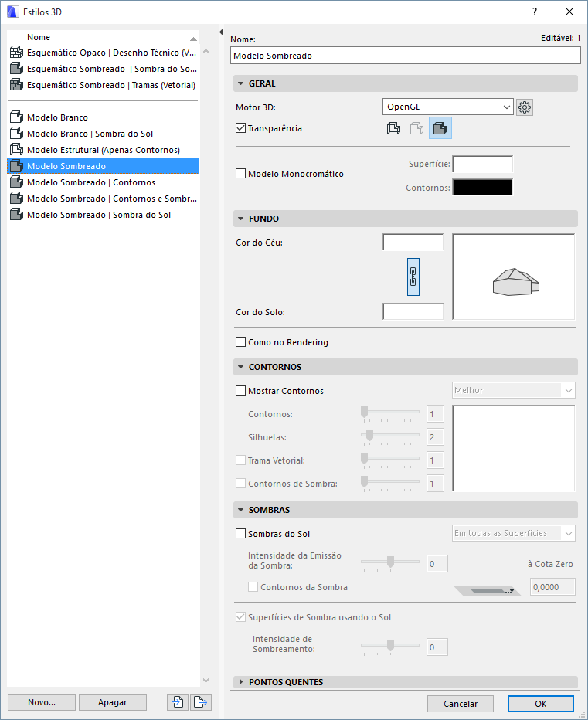
Task: Click the help question mark icon
Action: click(x=535, y=12)
